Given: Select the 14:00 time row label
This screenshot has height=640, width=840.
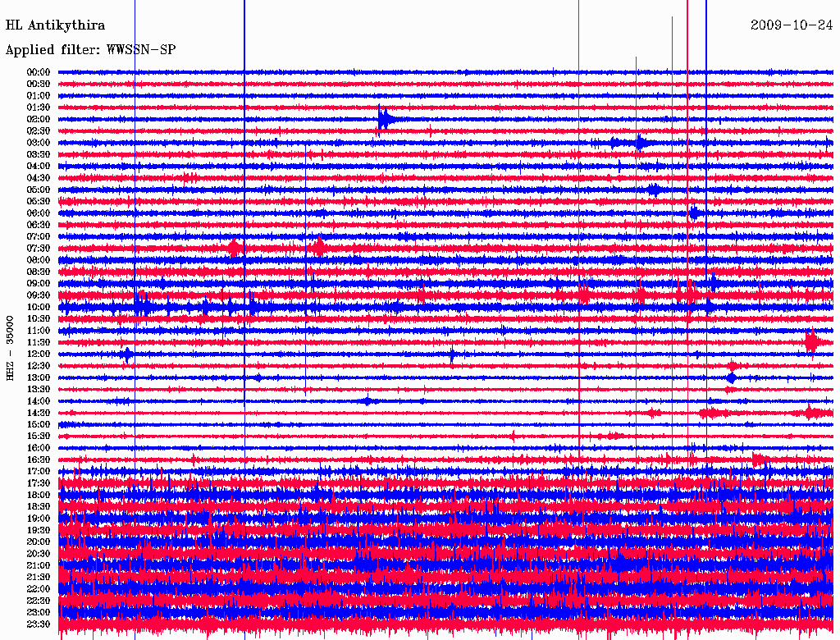Looking at the screenshot, I should [x=39, y=401].
